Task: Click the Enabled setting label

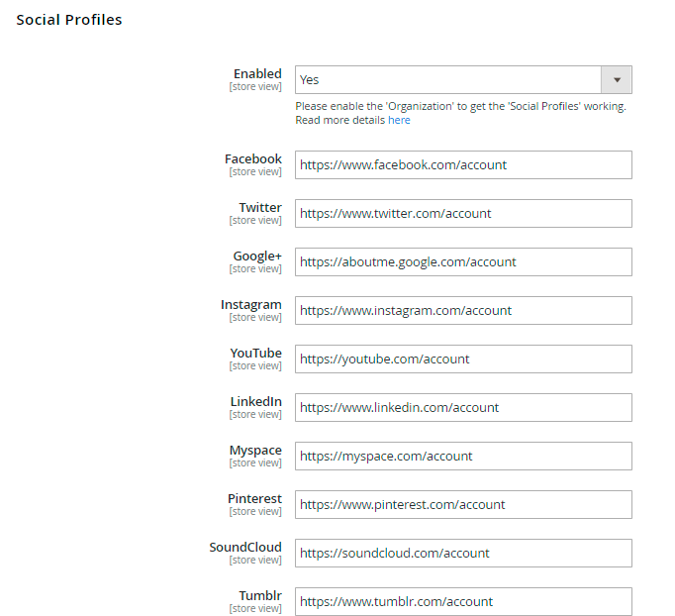Action: [257, 73]
